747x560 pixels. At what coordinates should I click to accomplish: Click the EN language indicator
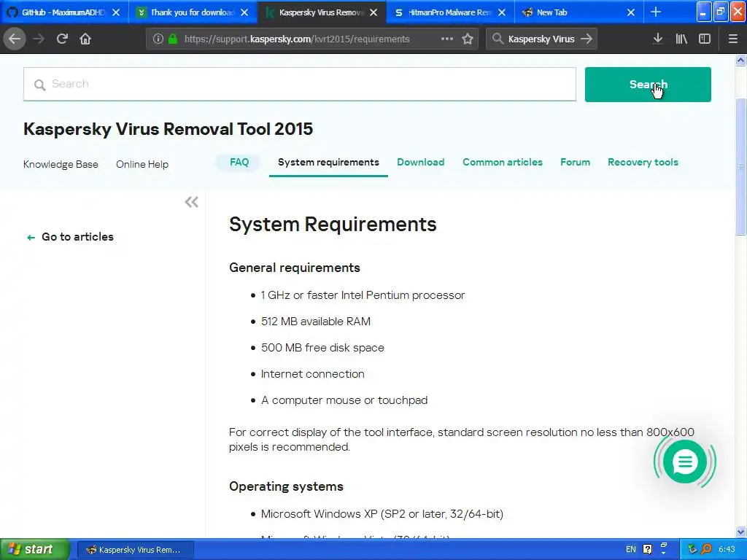coord(631,549)
